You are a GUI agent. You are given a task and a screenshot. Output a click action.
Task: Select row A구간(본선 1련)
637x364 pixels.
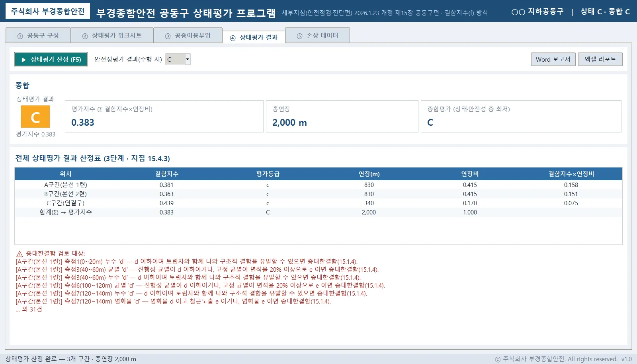(318, 185)
